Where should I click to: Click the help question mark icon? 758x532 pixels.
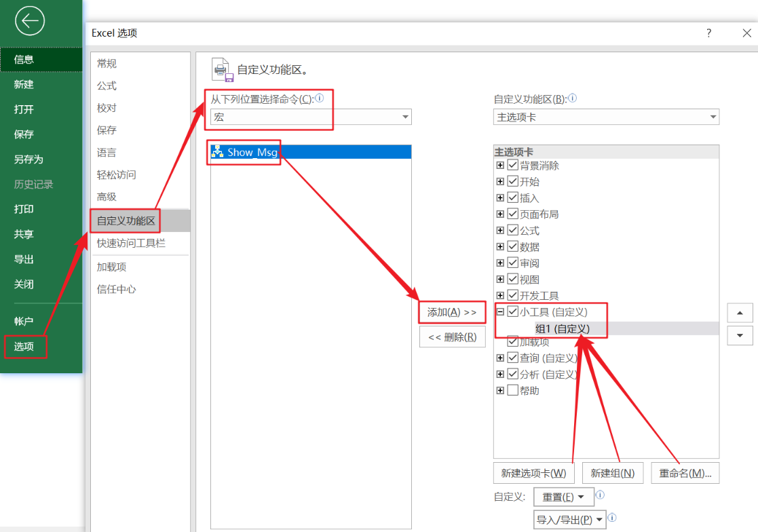(708, 33)
